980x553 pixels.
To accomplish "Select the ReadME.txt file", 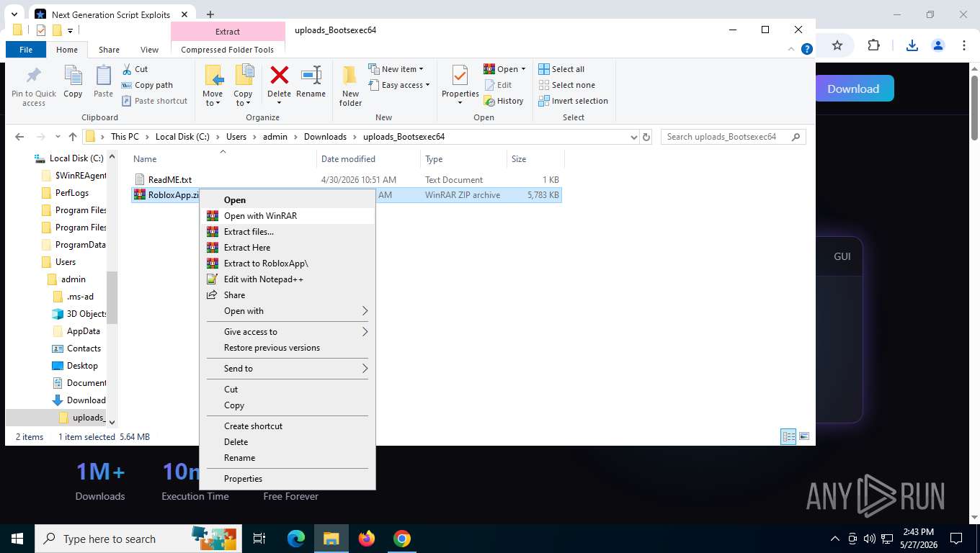I will coord(170,180).
